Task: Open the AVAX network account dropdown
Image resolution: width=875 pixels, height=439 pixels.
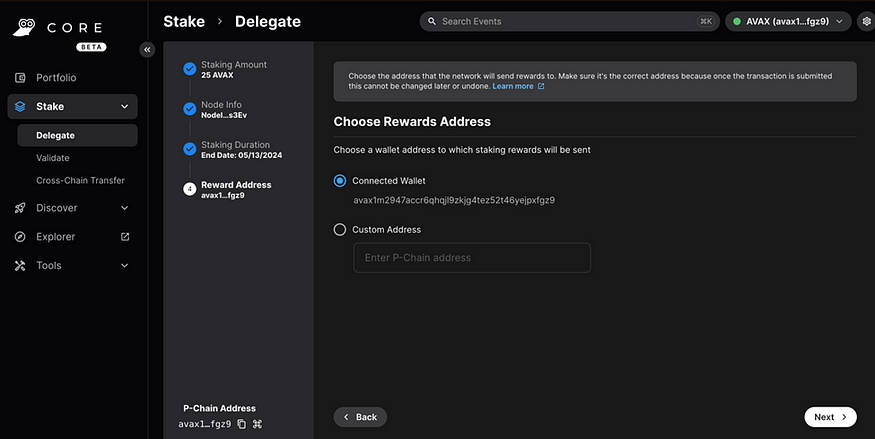Action: tap(788, 21)
